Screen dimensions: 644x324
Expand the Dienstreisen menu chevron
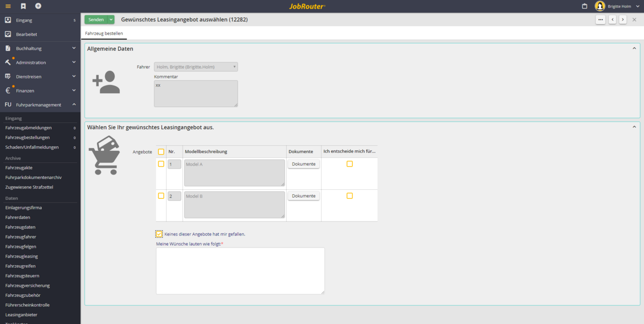74,76
